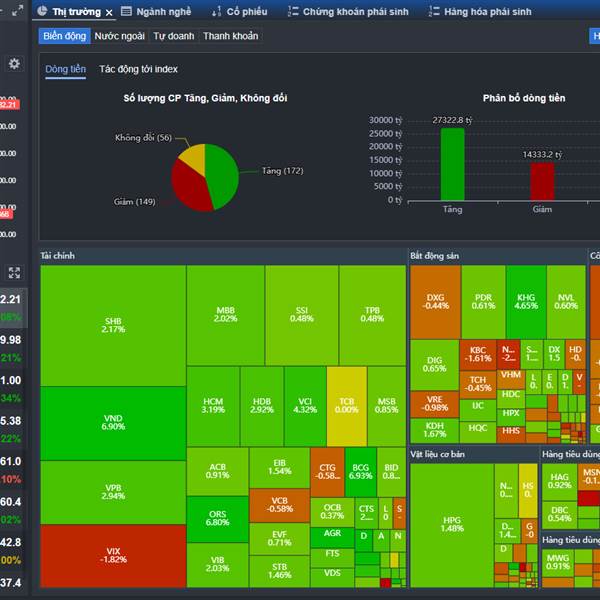The width and height of the screenshot is (600, 600).
Task: Click the expand arrows icon at top left
Action: point(17,11)
